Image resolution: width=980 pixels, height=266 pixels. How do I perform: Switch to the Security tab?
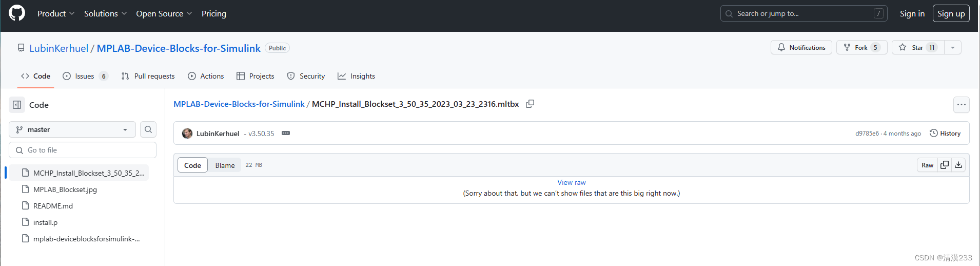(306, 76)
